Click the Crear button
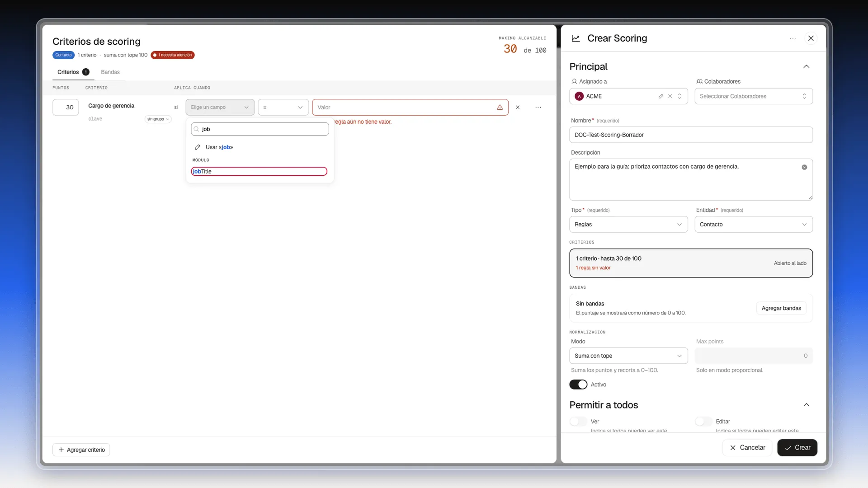This screenshot has height=488, width=868. [797, 448]
